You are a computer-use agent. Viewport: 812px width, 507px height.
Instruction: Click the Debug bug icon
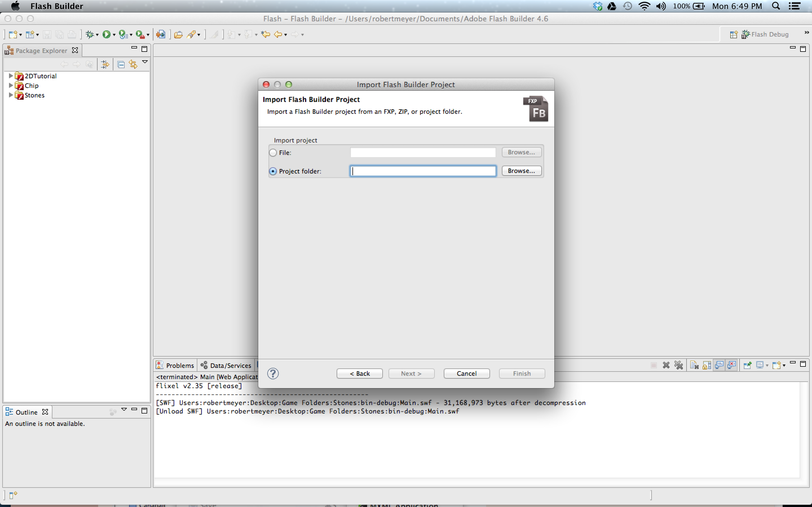click(89, 34)
